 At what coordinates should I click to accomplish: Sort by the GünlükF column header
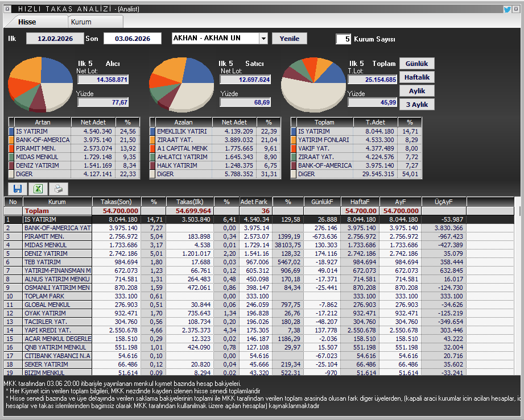[x=322, y=202]
